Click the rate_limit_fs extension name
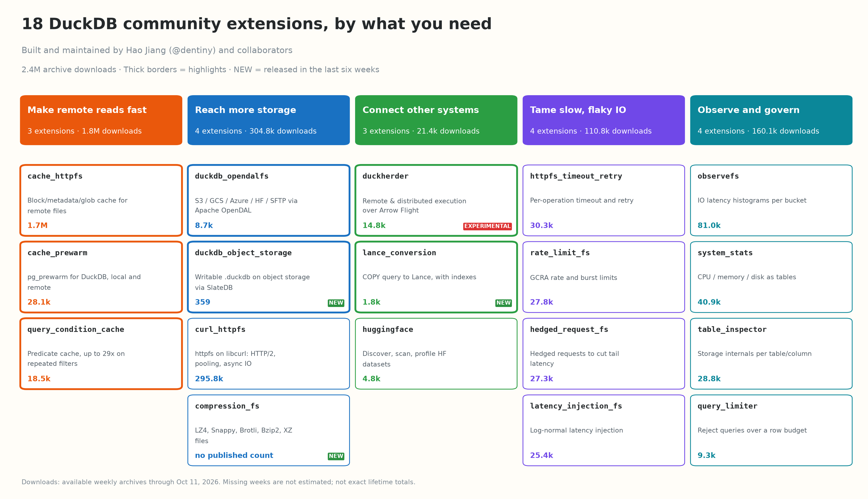This screenshot has height=499, width=868. coord(560,253)
